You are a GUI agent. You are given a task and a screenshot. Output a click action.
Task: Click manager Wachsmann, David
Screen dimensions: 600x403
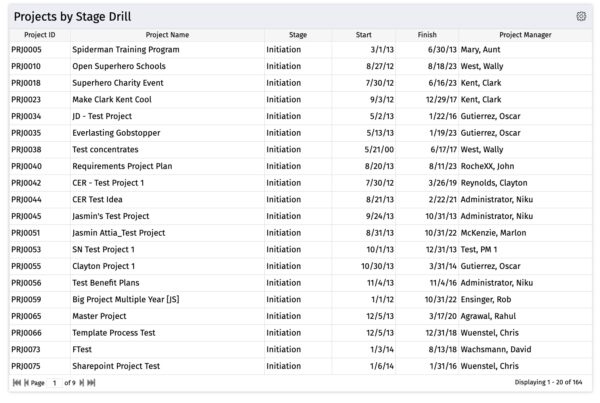coord(496,349)
